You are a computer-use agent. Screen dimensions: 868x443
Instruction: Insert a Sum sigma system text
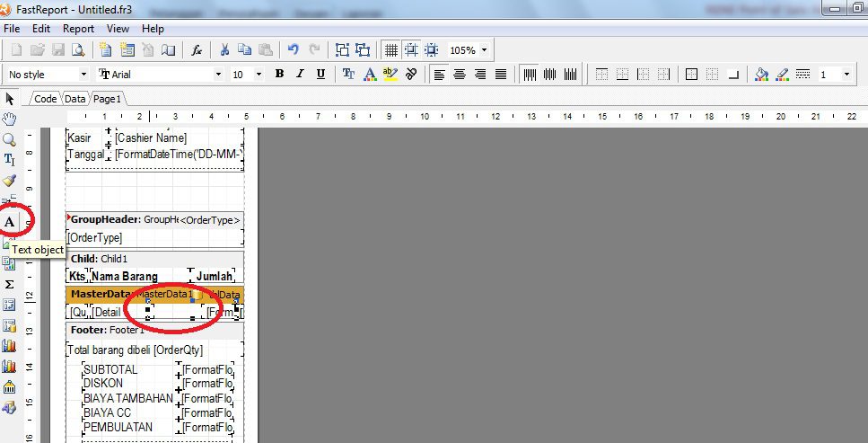[x=9, y=285]
